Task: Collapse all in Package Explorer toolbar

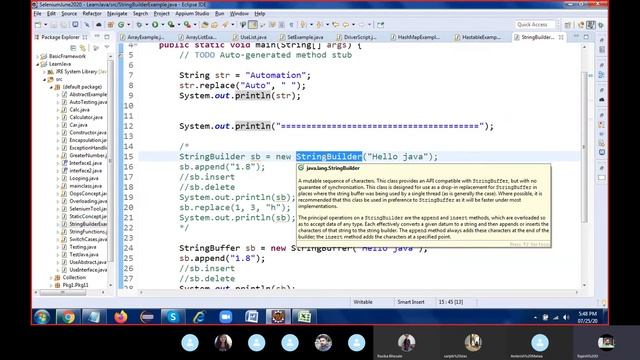Action: coord(73,48)
